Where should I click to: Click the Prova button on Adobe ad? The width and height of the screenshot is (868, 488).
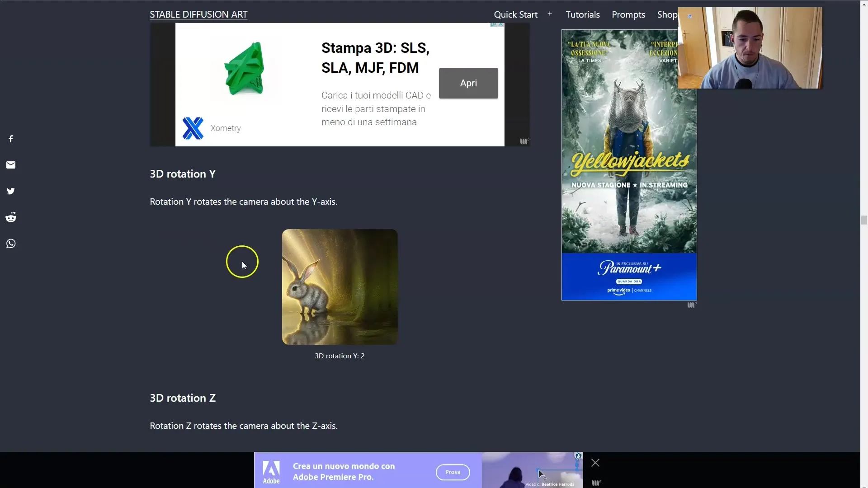(x=453, y=471)
